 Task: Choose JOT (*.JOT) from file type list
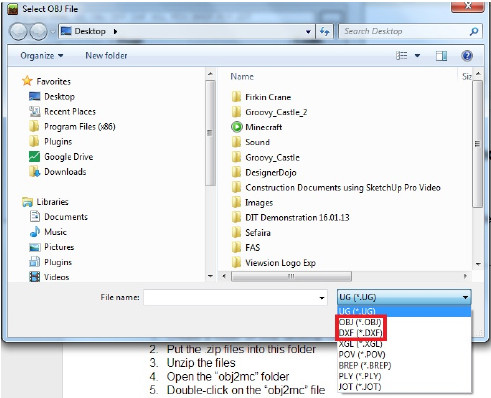click(360, 387)
